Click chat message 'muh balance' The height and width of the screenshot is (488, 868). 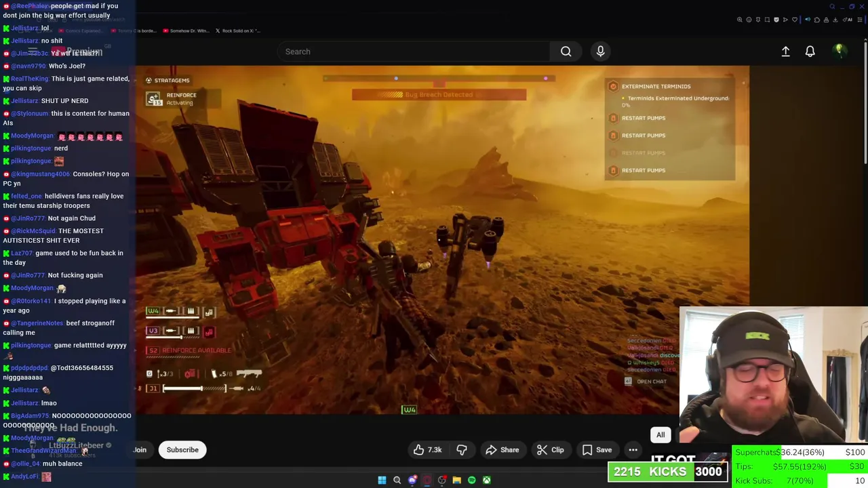pyautogui.click(x=62, y=464)
